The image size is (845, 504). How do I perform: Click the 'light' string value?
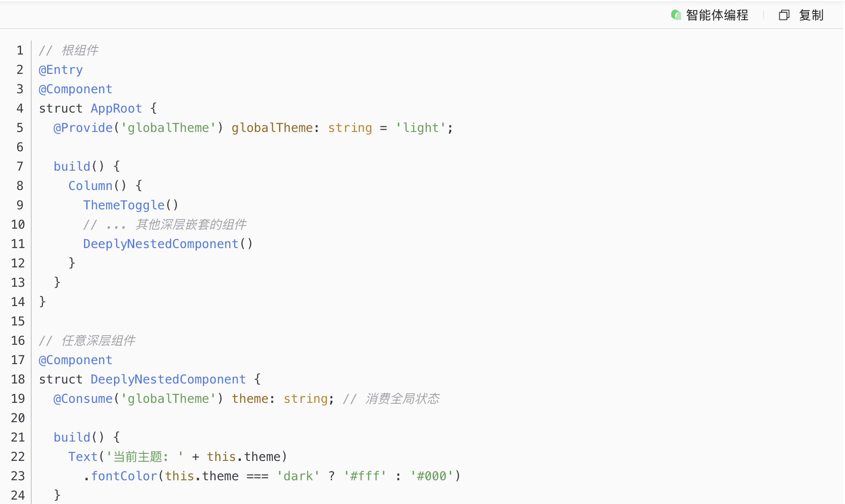point(421,128)
